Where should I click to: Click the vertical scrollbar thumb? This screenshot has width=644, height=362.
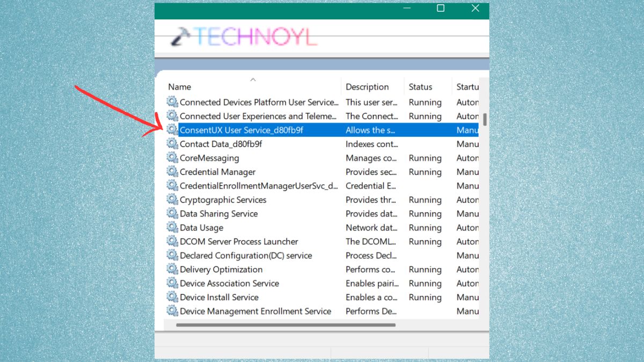pos(485,119)
